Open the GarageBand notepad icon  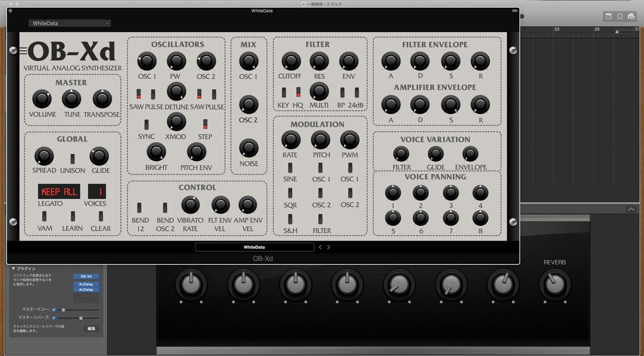point(609,16)
